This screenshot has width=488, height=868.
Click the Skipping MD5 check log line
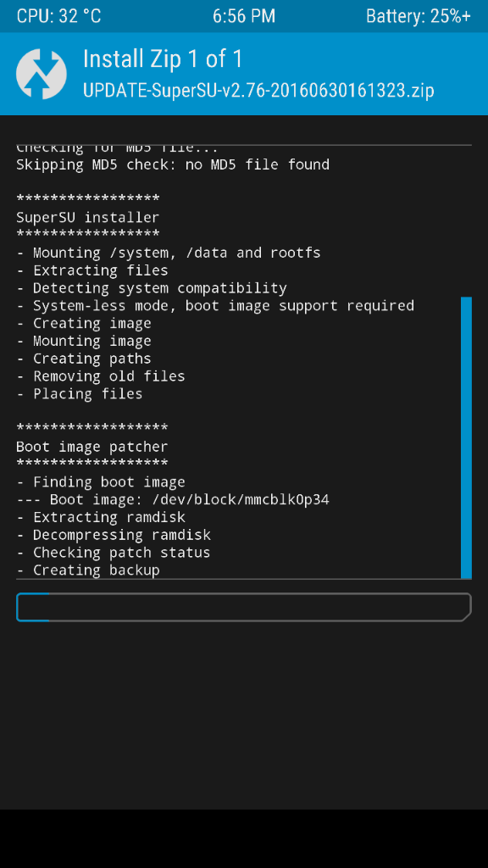coord(173,164)
